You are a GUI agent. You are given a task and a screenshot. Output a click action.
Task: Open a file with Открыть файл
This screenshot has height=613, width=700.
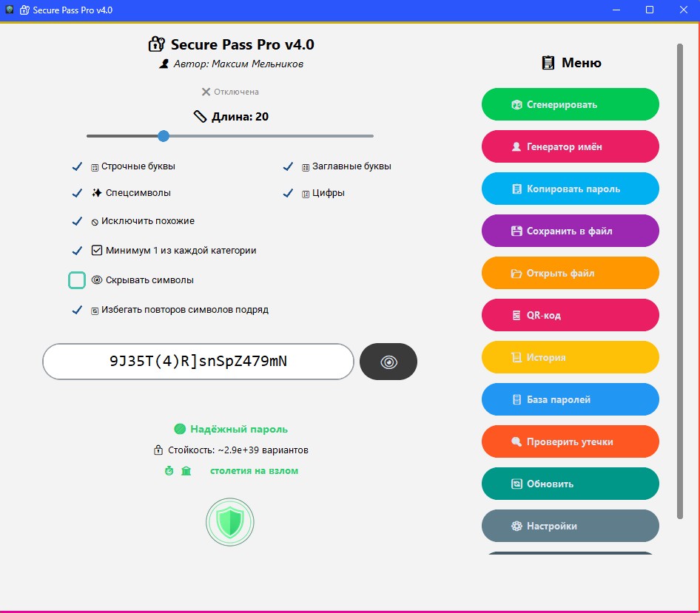[570, 273]
